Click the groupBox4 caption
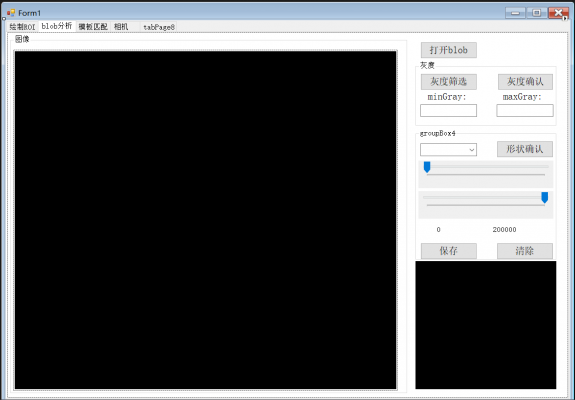 (437, 133)
